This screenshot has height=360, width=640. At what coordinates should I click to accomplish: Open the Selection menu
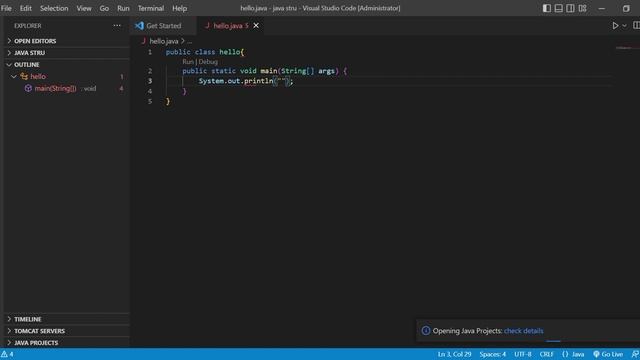(x=54, y=8)
